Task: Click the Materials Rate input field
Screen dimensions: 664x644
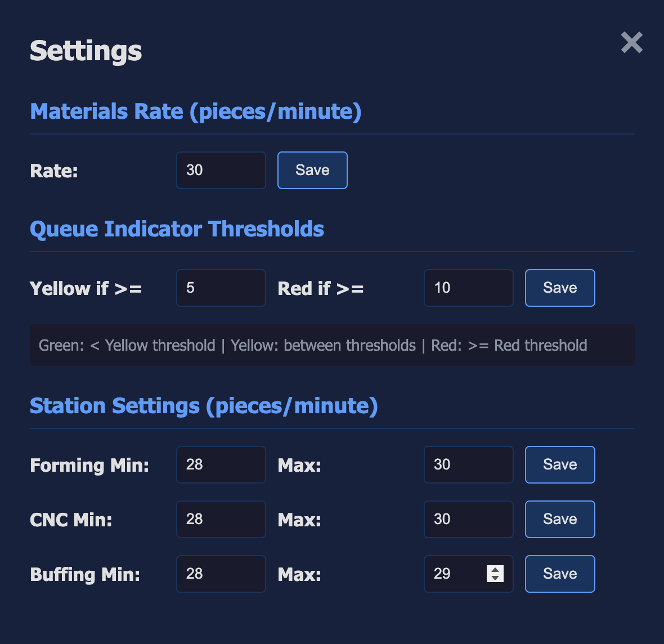Action: click(x=221, y=170)
